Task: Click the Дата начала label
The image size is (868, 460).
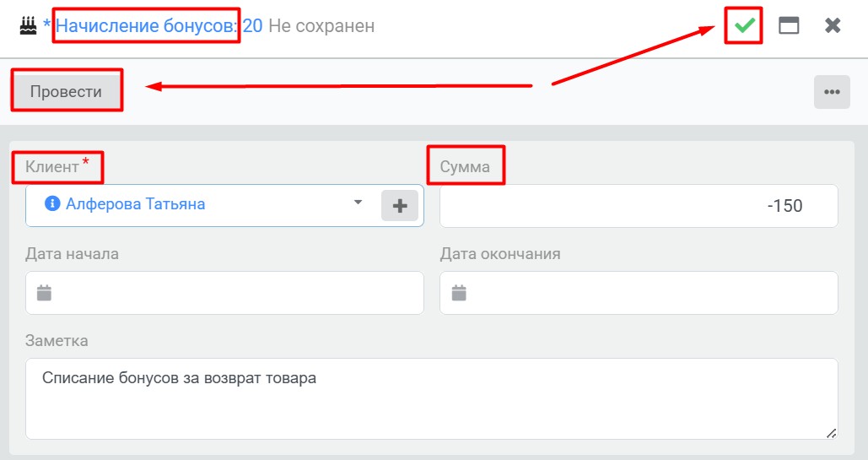Action: tap(72, 254)
